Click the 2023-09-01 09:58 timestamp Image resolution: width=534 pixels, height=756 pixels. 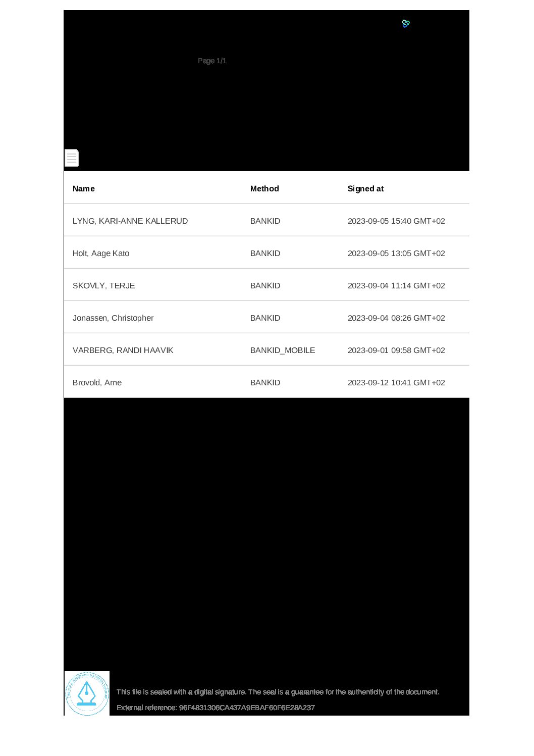click(x=396, y=350)
